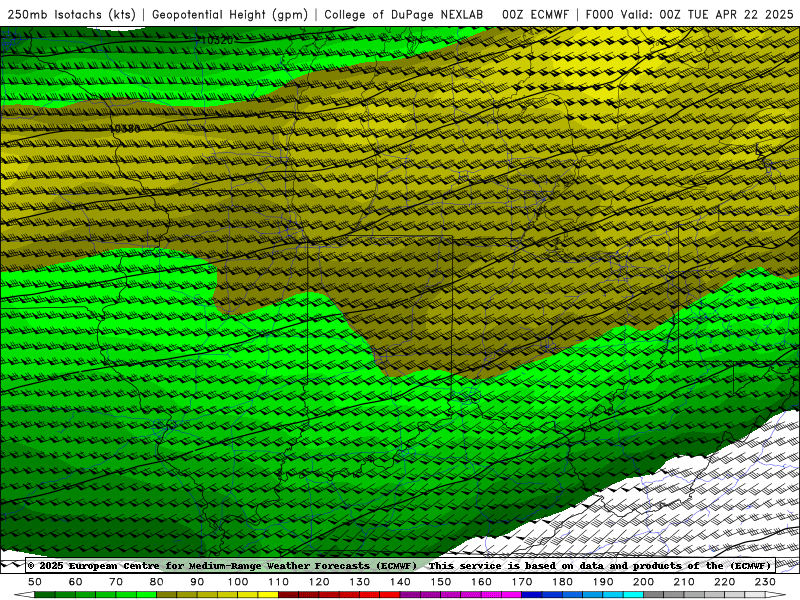800x600 pixels.
Task: Click the 210 value on the color scale
Action: [684, 582]
